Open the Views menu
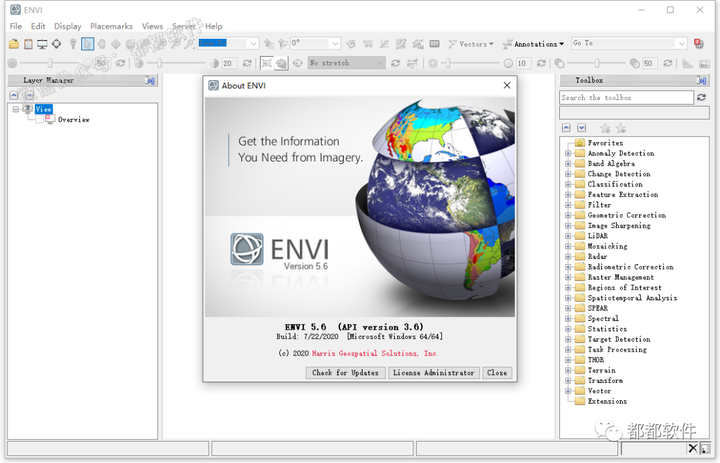The width and height of the screenshot is (720, 463). pyautogui.click(x=152, y=26)
